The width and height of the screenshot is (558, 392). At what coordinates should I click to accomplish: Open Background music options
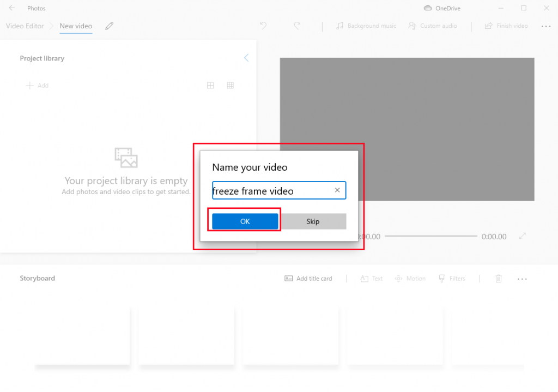point(366,26)
